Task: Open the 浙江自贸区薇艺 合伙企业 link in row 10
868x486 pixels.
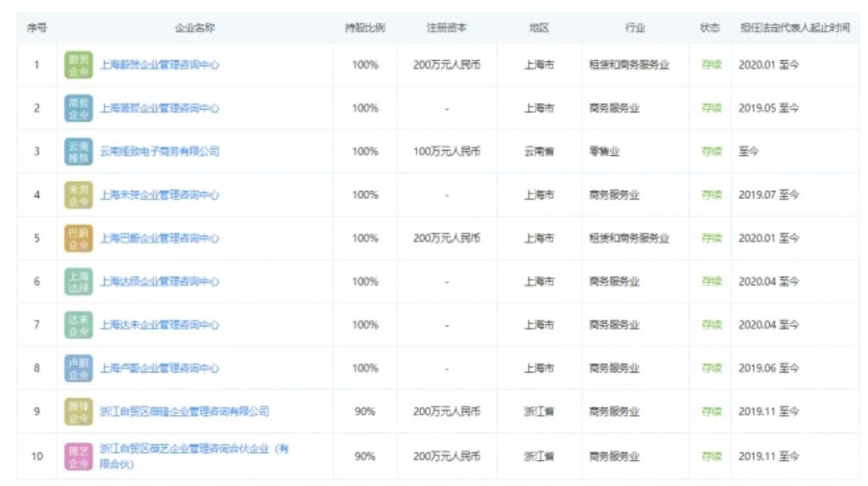Action: click(194, 456)
